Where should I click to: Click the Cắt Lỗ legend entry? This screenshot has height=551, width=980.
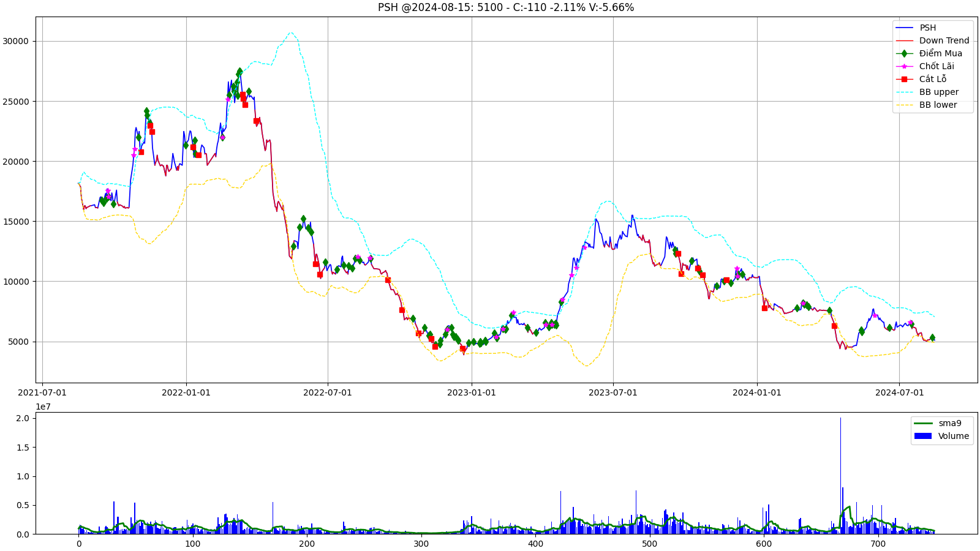point(932,79)
